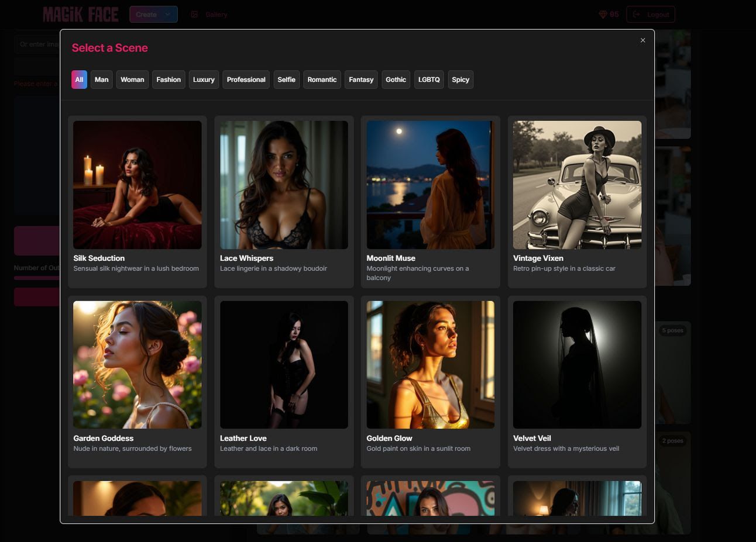
Task: Select the All scene filter
Action: (x=79, y=80)
